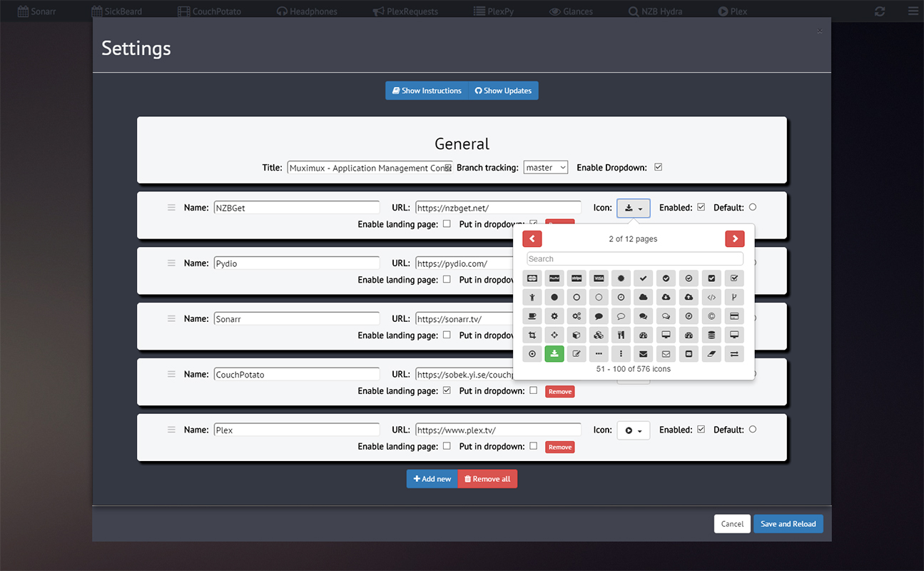Switch to the SickBeard tab
Viewport: 924px width, 571px height.
(117, 11)
